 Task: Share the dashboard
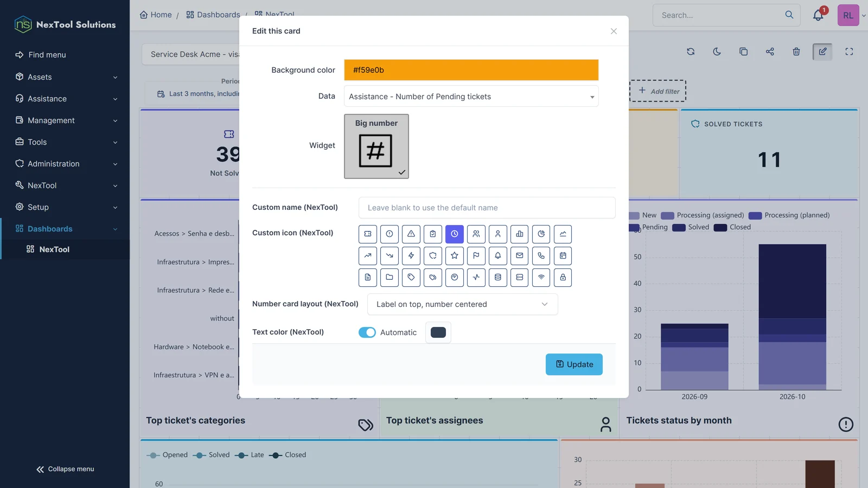(770, 52)
